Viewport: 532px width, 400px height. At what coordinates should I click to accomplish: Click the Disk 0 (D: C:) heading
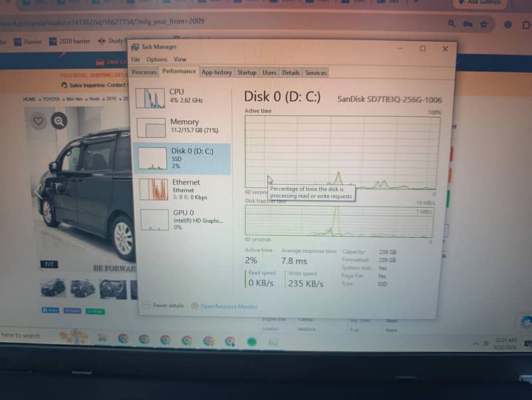coord(282,96)
